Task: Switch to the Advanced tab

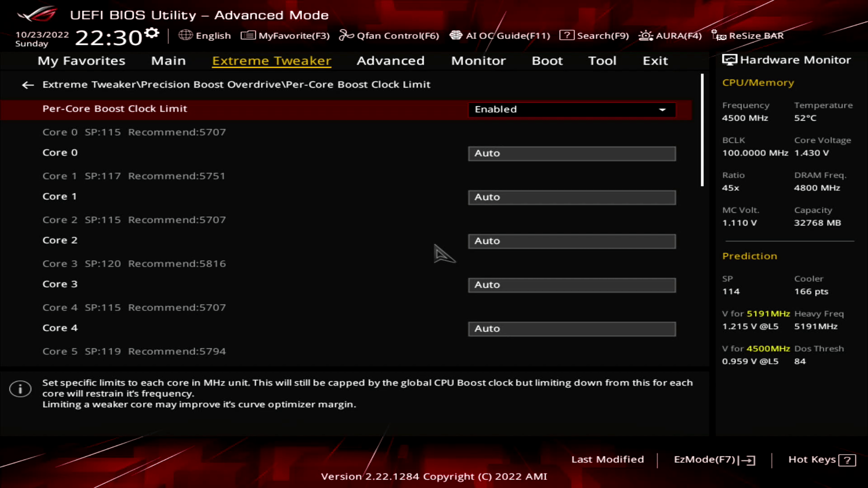Action: [390, 61]
